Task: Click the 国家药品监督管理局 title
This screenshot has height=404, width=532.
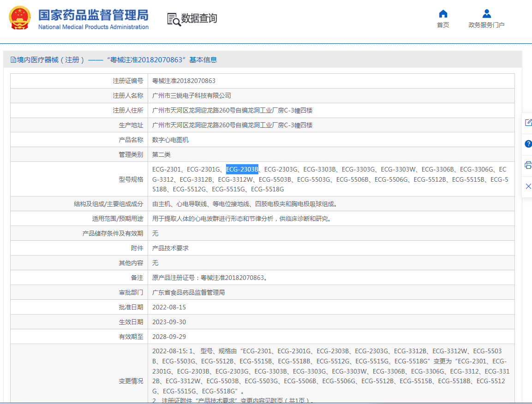Action: point(93,15)
